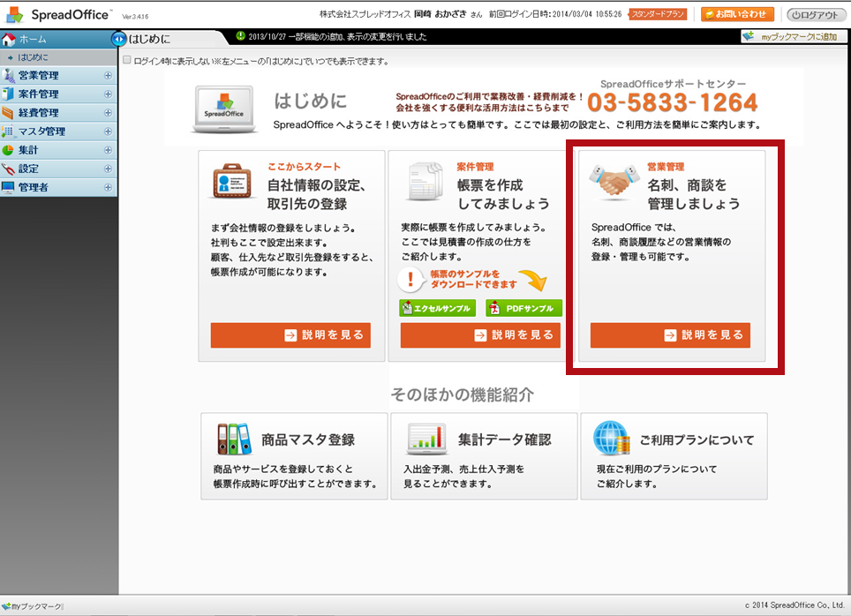851x616 pixels.
Task: Expand 管理者 with its plus button
Action: coord(108,187)
